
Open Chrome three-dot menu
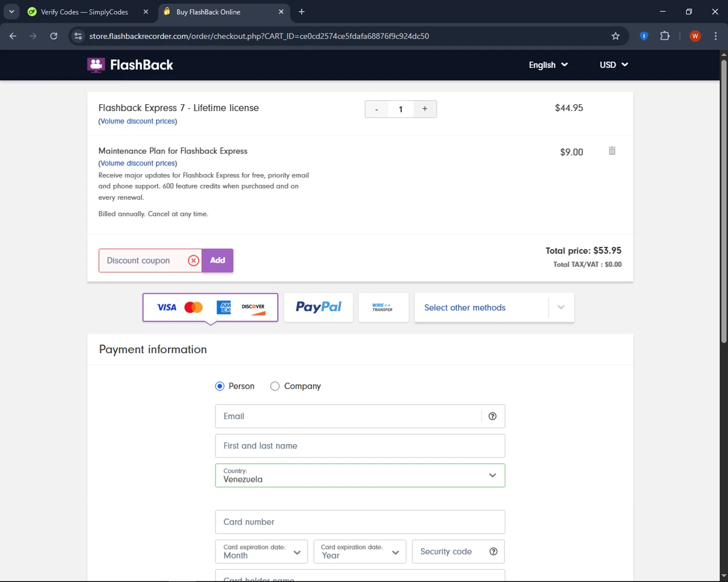715,36
